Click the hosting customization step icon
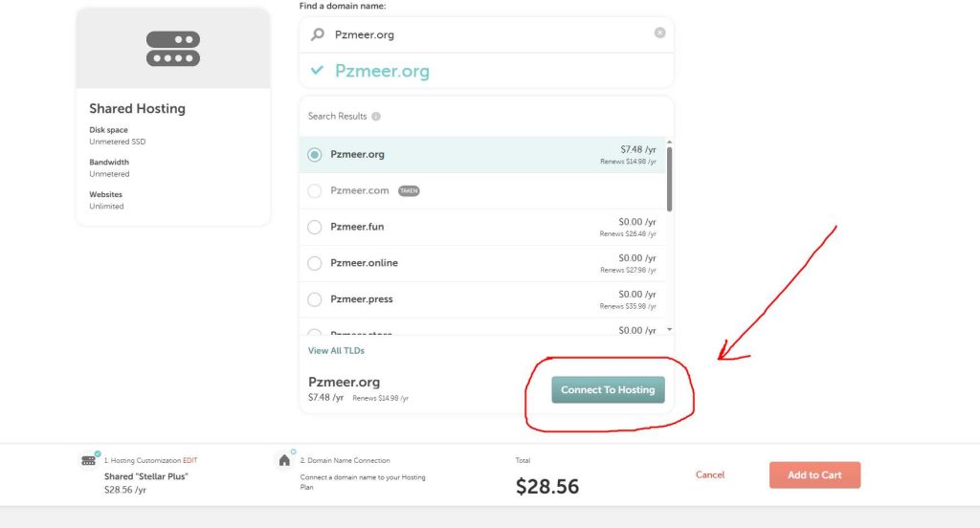The height and width of the screenshot is (528, 980). pyautogui.click(x=89, y=461)
